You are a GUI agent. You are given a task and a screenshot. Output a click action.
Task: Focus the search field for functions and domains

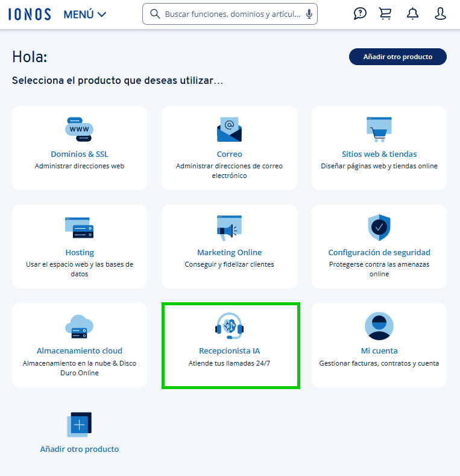click(x=230, y=14)
